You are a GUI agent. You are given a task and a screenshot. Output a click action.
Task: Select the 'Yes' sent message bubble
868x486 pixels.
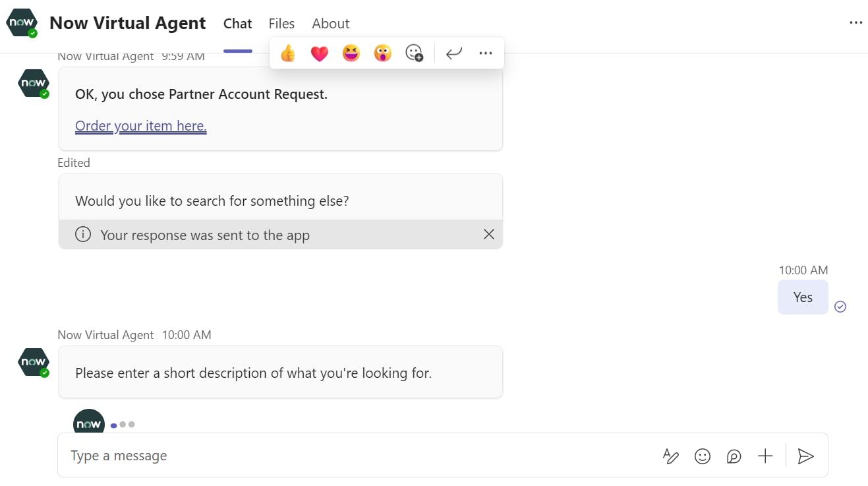[x=803, y=297]
